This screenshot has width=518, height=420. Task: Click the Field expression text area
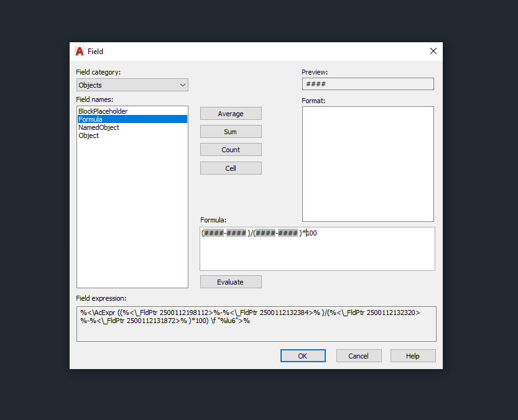pyautogui.click(x=256, y=324)
